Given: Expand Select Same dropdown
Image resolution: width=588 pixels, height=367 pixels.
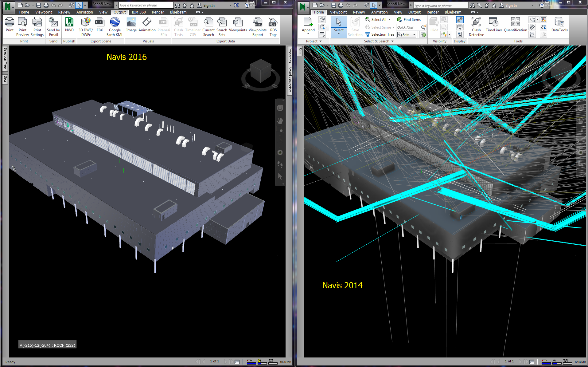Looking at the screenshot, I should pos(393,27).
